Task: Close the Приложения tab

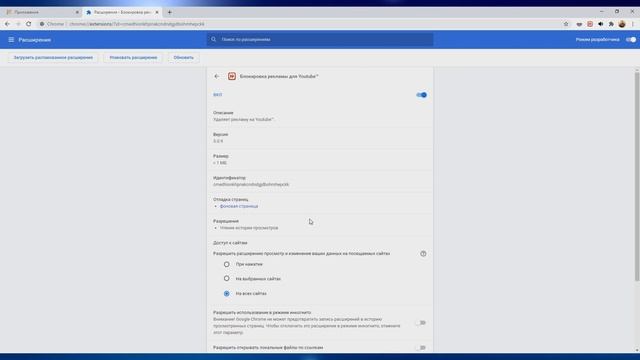Action: 77,12
